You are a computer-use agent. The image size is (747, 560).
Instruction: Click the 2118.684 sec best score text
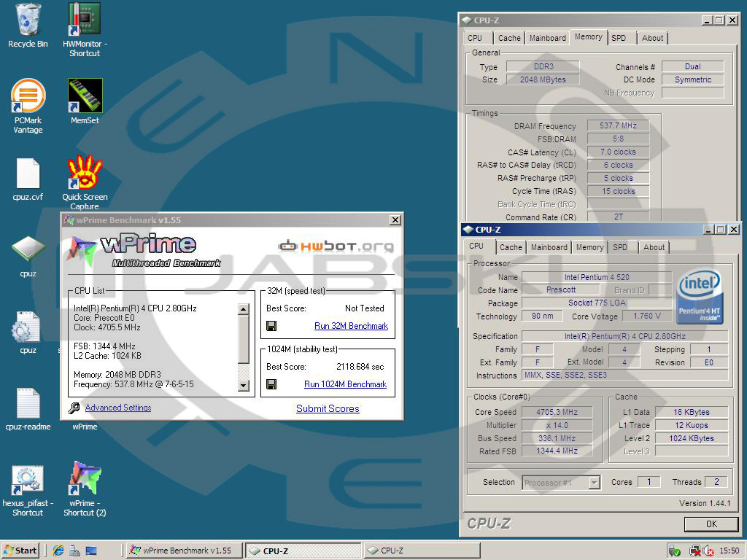click(x=360, y=367)
